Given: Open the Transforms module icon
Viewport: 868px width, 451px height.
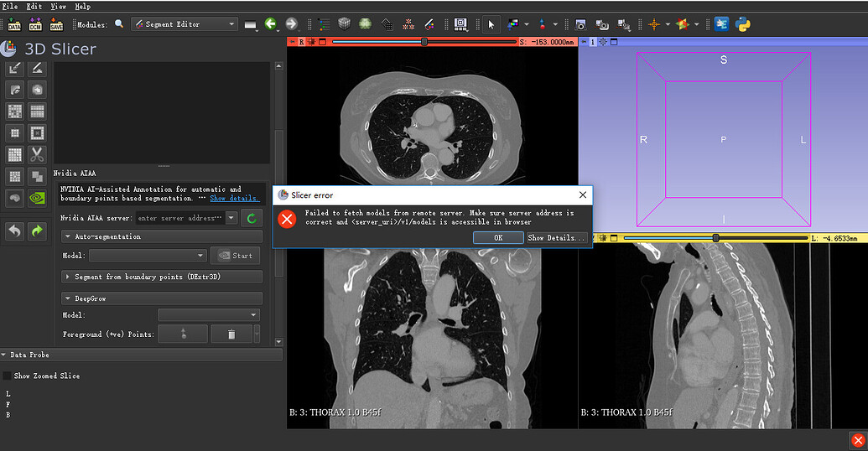Looking at the screenshot, I should point(387,23).
